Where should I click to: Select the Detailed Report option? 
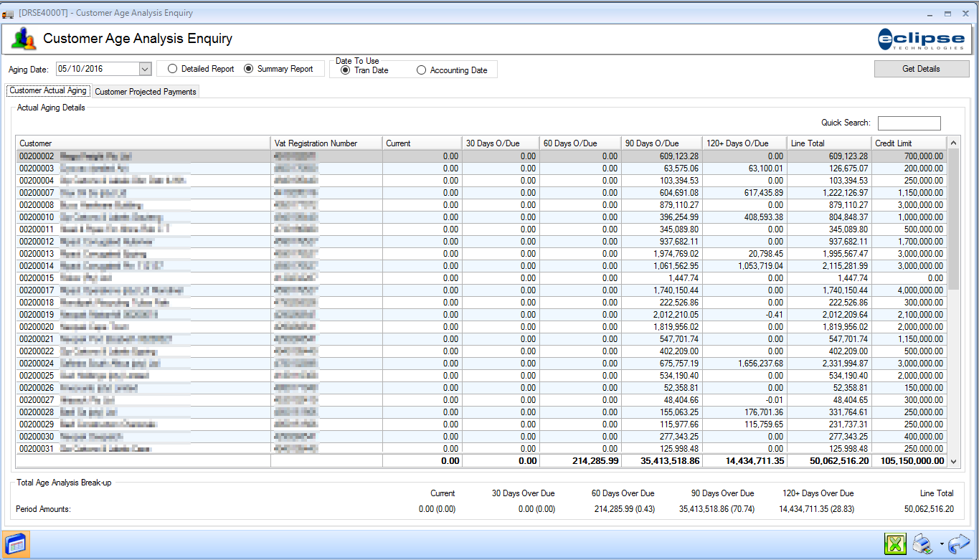(172, 69)
